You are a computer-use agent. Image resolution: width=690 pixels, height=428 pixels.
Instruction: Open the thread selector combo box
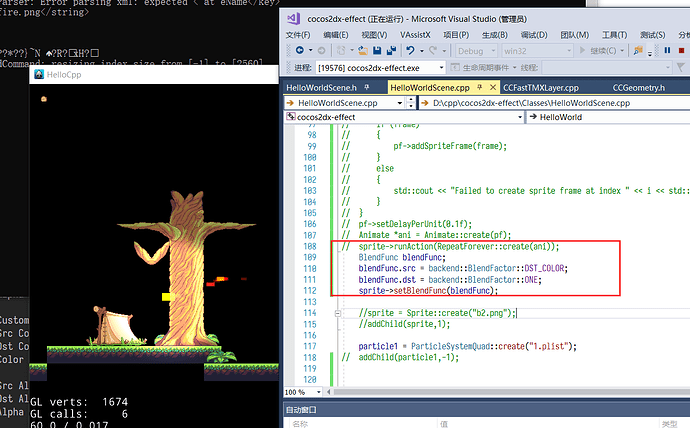pos(607,67)
